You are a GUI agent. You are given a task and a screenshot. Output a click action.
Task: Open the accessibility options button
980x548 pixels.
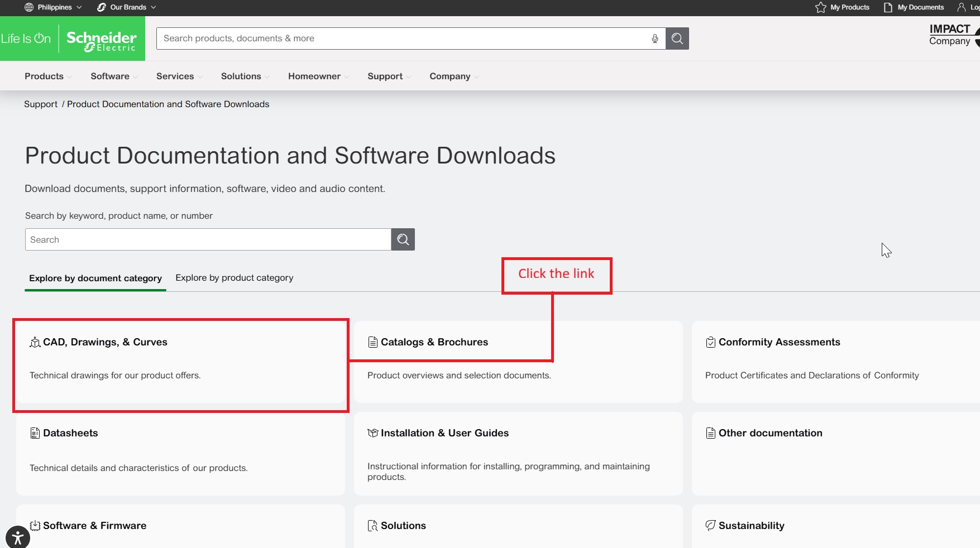point(18,537)
